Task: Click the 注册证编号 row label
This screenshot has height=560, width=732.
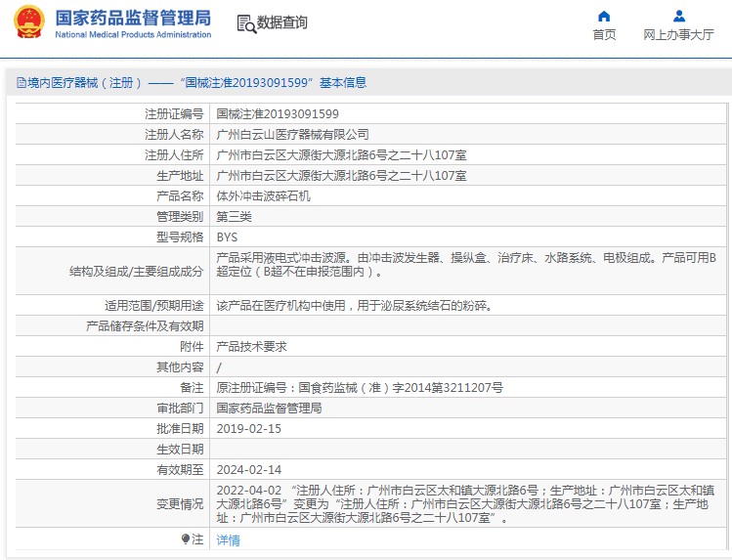Action: pos(174,114)
